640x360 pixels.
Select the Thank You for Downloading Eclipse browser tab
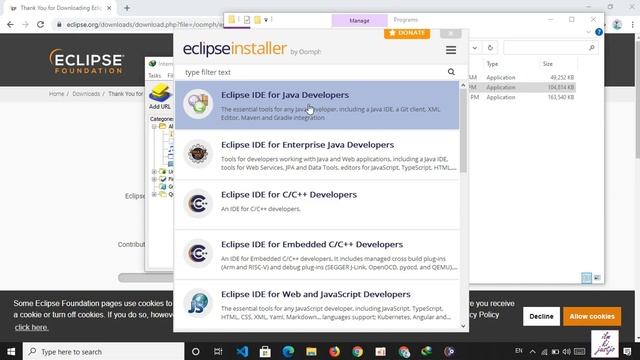click(61, 8)
